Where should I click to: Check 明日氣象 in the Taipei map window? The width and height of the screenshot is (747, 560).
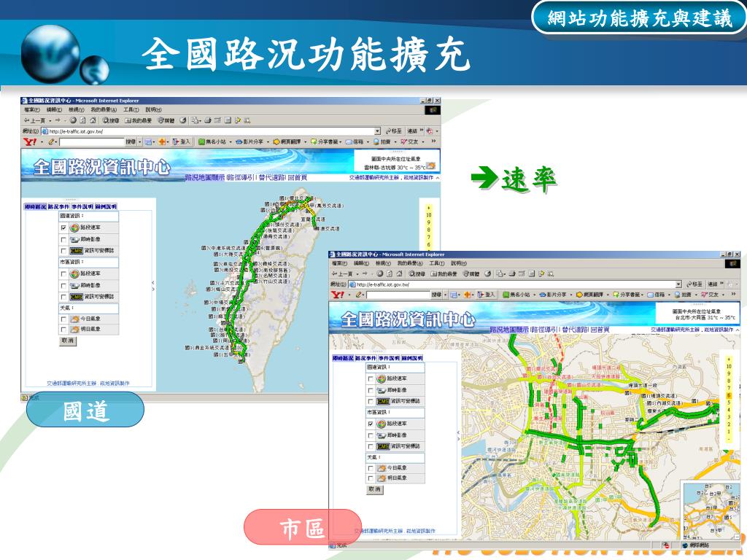pos(370,478)
